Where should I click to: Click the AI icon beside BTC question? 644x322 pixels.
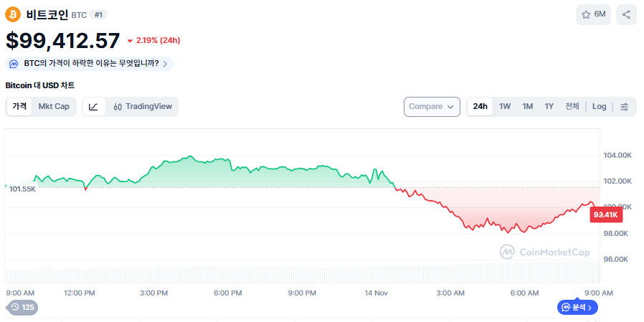point(14,64)
